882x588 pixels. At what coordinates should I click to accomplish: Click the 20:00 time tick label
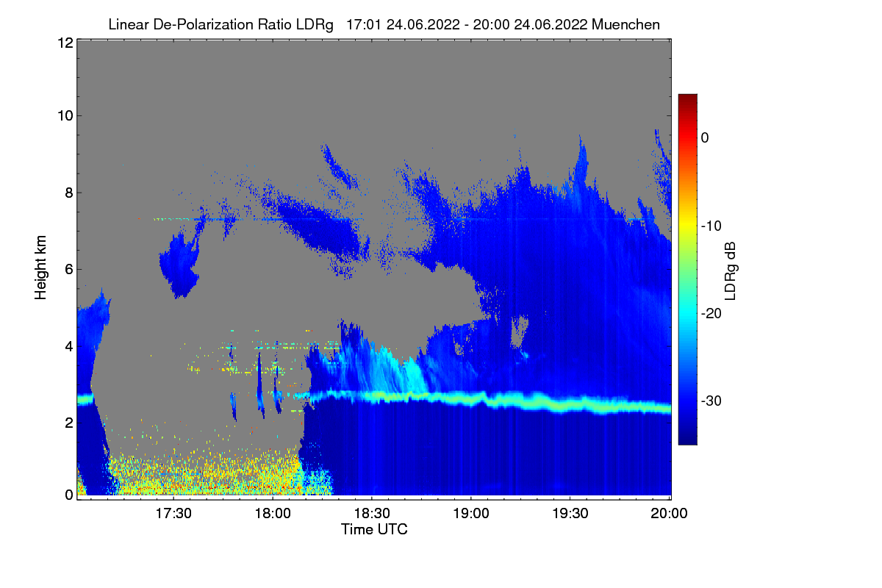[x=670, y=513]
